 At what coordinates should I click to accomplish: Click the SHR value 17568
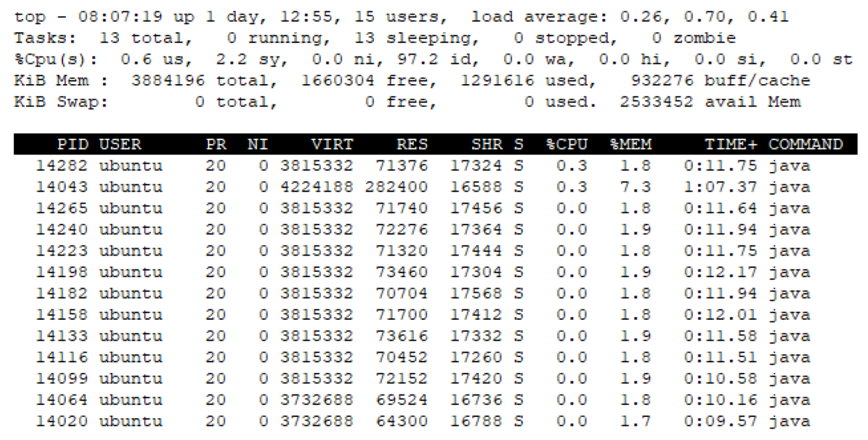476,293
